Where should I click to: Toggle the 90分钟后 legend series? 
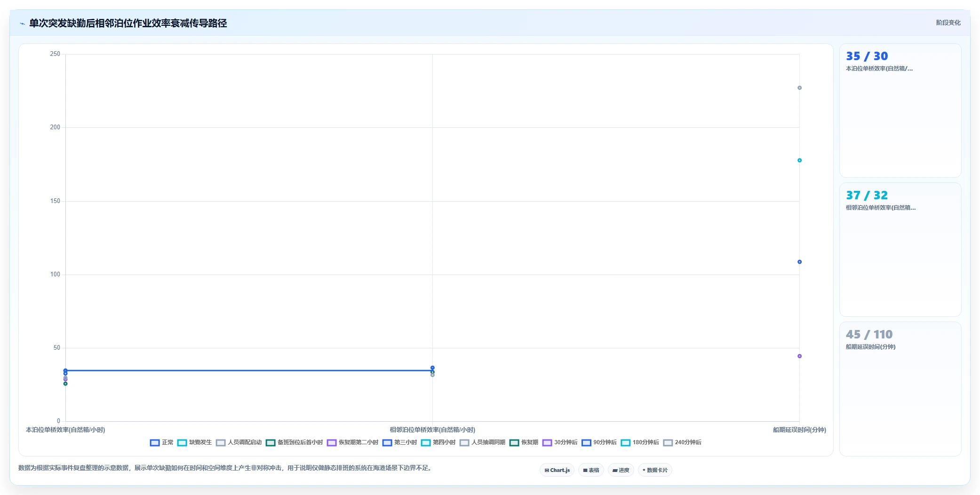(x=599, y=442)
